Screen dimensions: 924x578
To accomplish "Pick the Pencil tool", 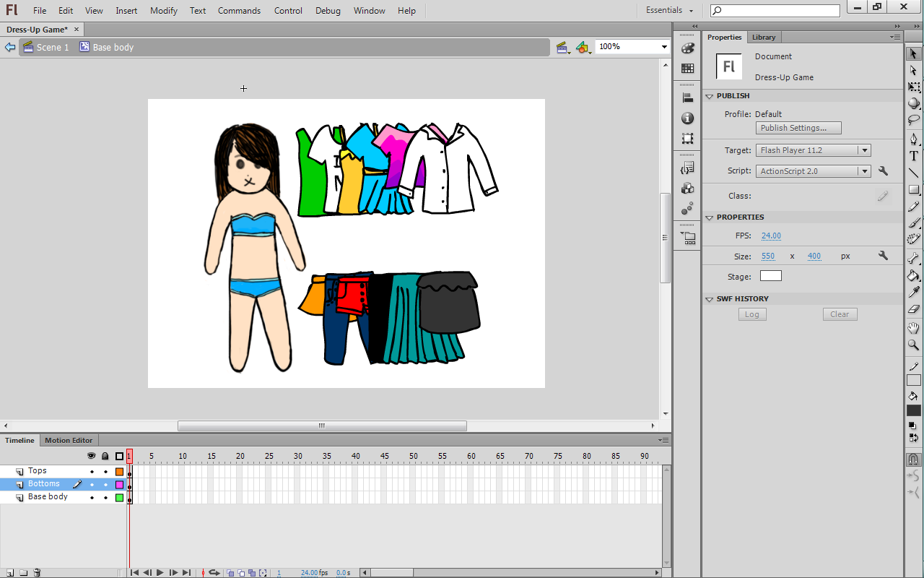I will (914, 207).
